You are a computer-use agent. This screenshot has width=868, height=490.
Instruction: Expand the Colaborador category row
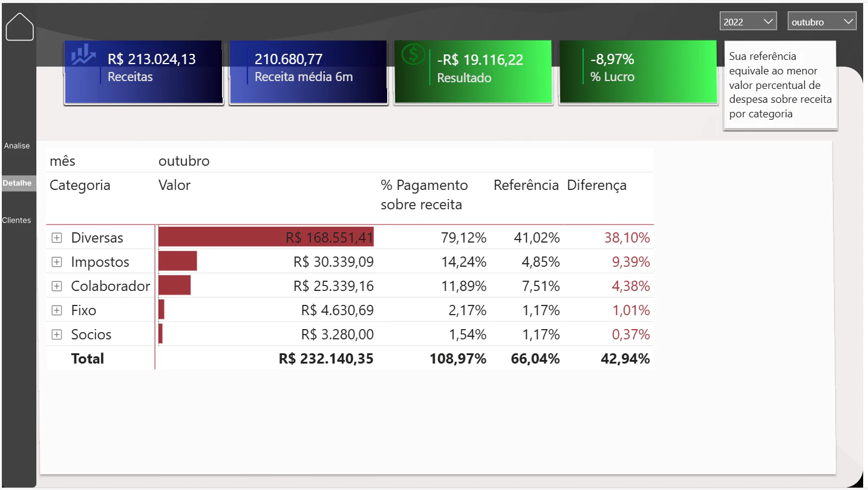pyautogui.click(x=57, y=286)
